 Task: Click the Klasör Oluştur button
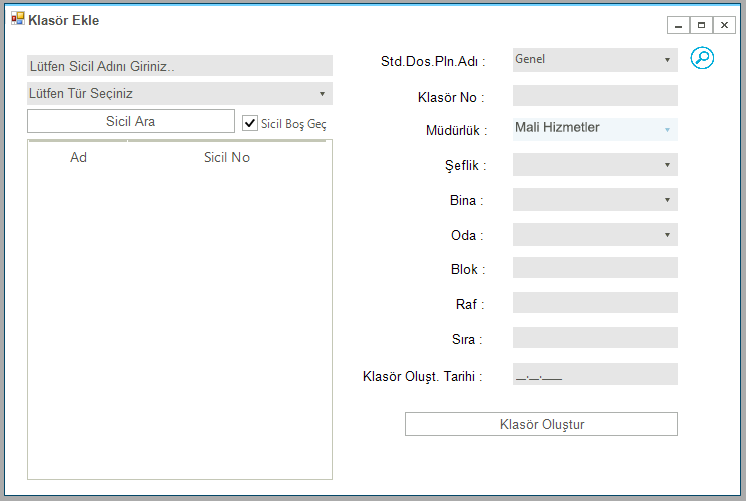(x=541, y=424)
